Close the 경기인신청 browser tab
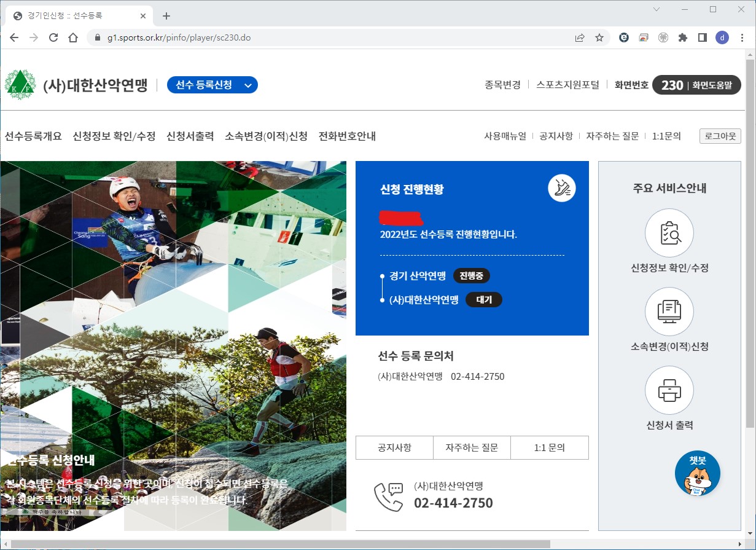 tap(142, 16)
